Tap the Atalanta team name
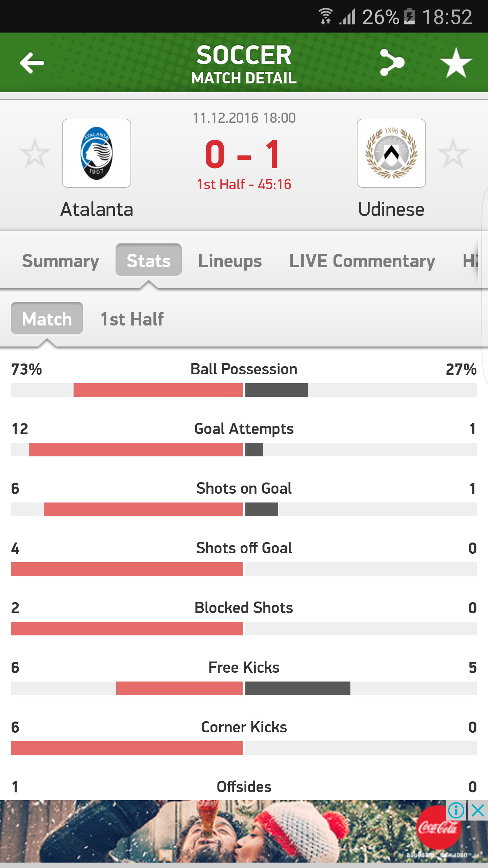This screenshot has width=488, height=868. click(x=97, y=209)
